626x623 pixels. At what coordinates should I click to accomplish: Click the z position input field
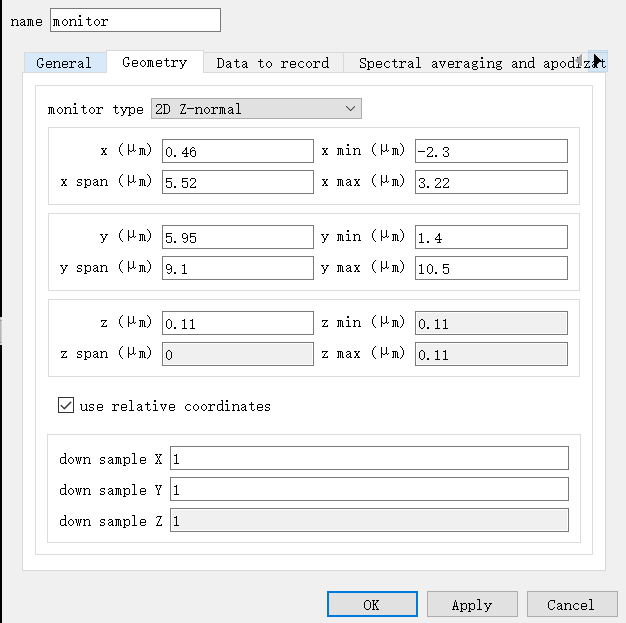[238, 323]
